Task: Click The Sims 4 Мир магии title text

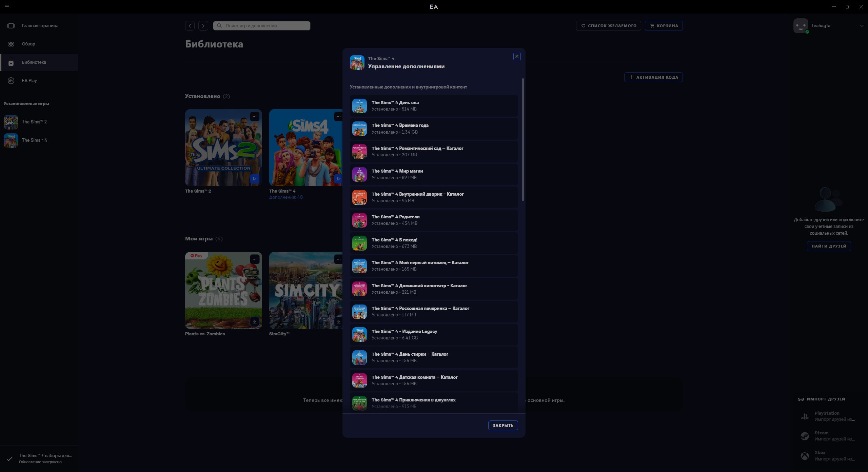Action: coord(397,171)
